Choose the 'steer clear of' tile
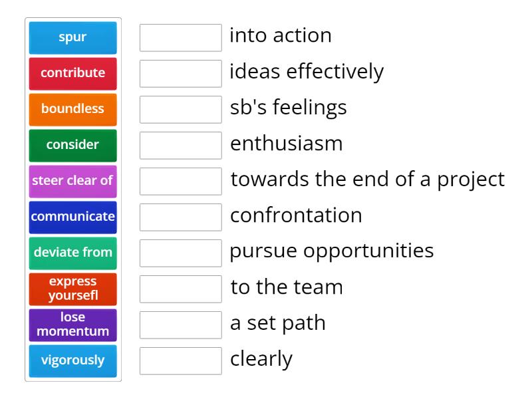Screen dimensions: 532x399 coord(72,182)
